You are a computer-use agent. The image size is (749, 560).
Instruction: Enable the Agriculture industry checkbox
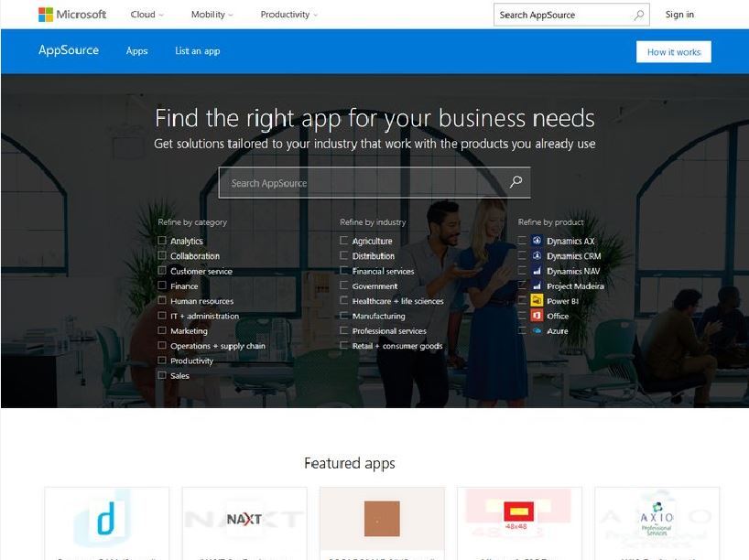point(343,240)
